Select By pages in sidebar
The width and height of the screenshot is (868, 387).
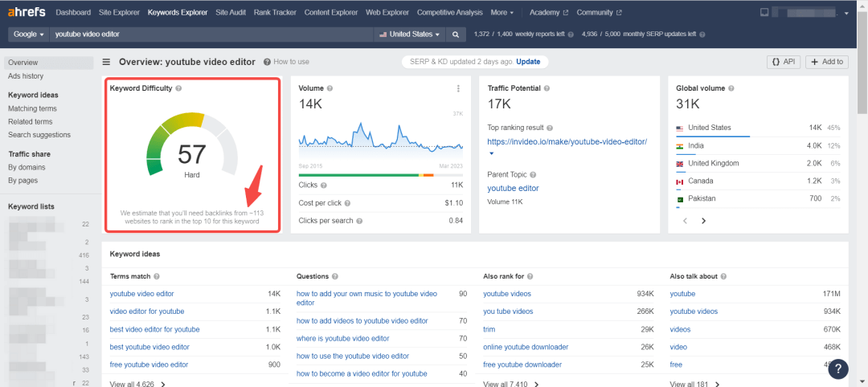[x=23, y=181]
